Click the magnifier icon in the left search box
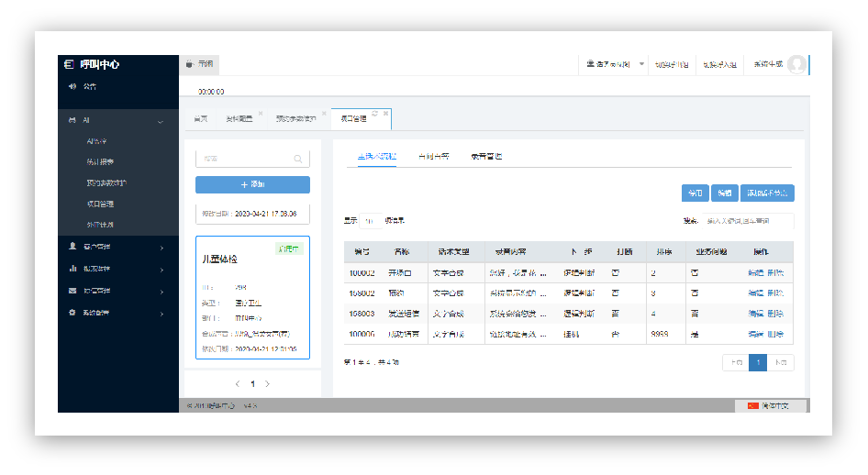 (x=298, y=159)
